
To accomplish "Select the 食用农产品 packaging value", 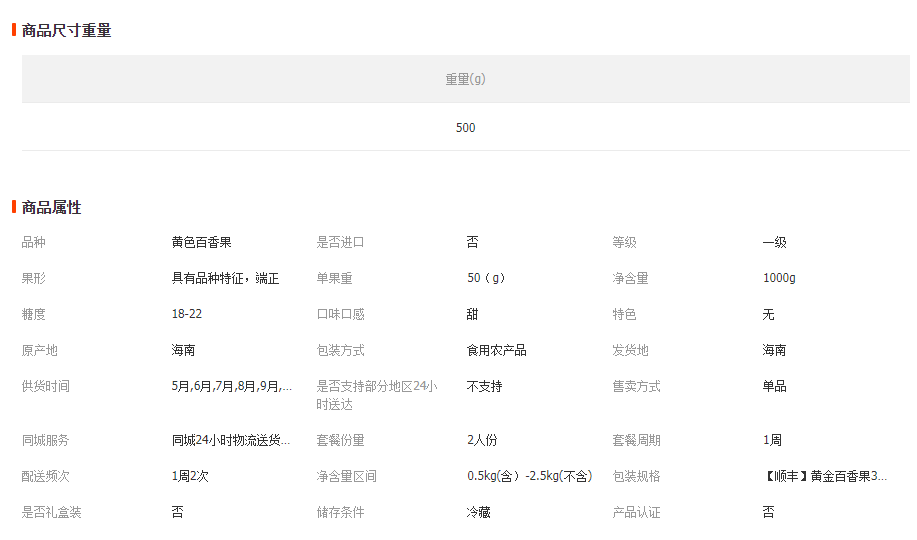I will pyautogui.click(x=496, y=351).
